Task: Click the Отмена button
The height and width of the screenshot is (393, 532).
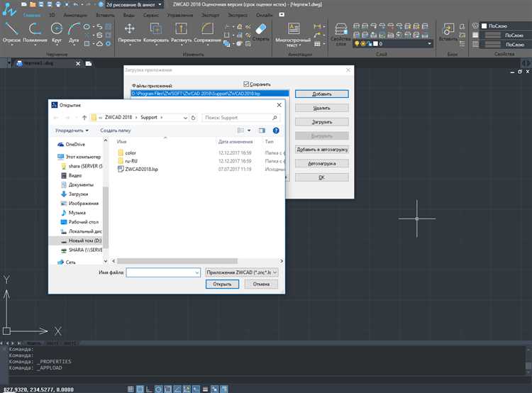Action: [261, 284]
